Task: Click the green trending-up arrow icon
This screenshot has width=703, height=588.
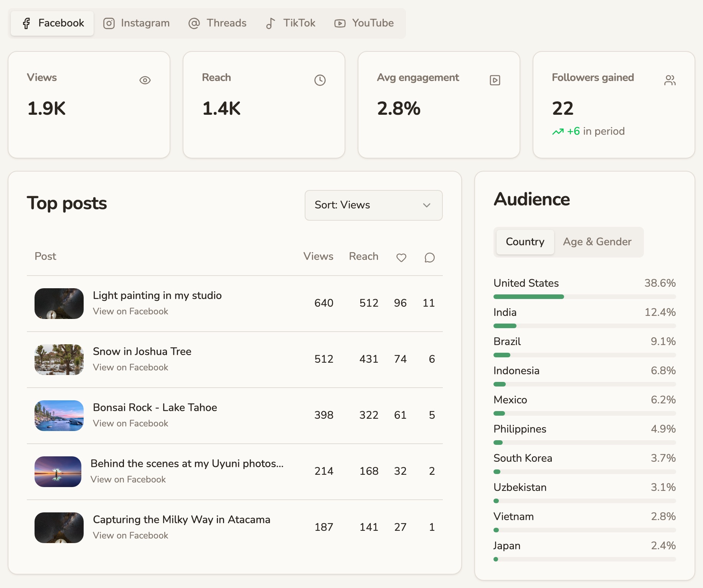Action: click(558, 132)
